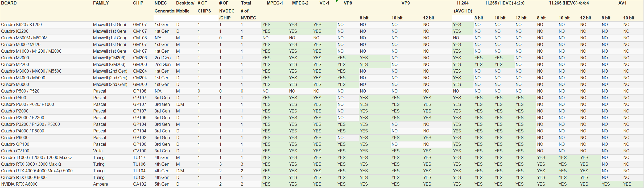The width and height of the screenshot is (644, 188).
Task: Select the CHIP column header
Action: click(138, 3)
